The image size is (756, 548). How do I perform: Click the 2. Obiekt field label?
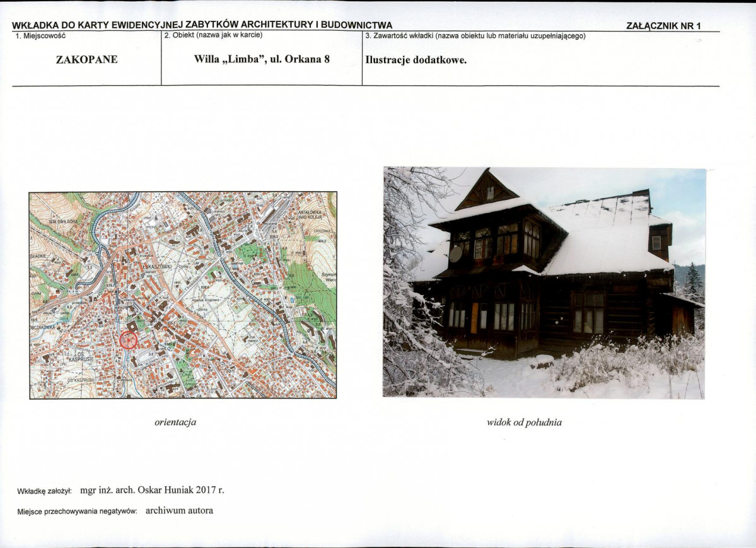tap(213, 35)
